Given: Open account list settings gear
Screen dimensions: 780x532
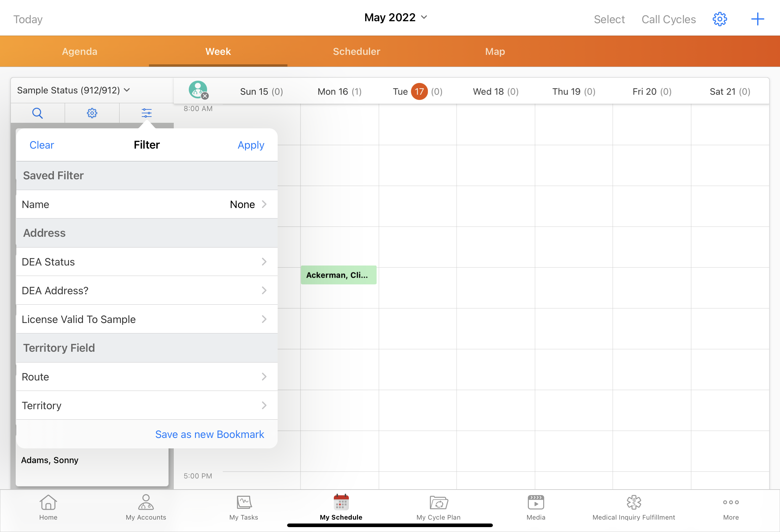Looking at the screenshot, I should coord(92,113).
